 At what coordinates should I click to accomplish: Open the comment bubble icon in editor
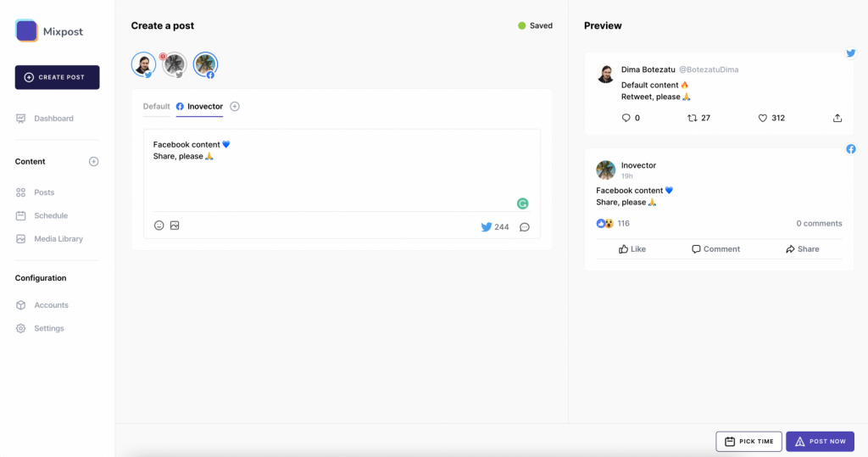tap(525, 227)
